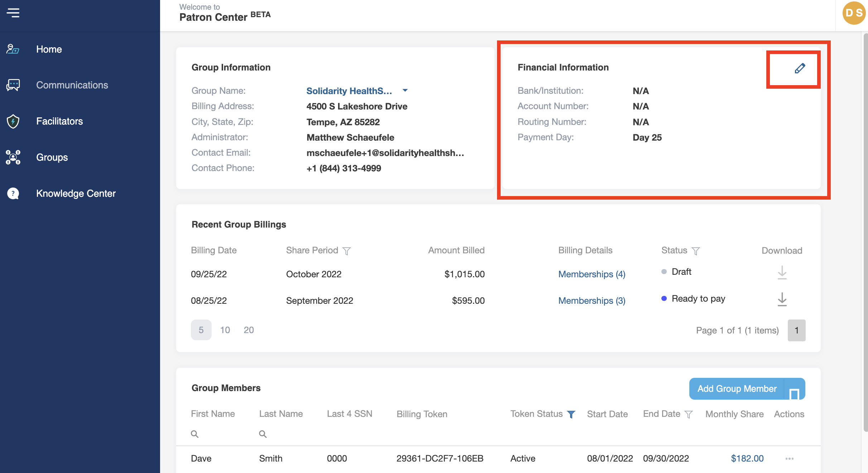868x473 pixels.
Task: Open actions menu for Dave Smith
Action: [789, 459]
